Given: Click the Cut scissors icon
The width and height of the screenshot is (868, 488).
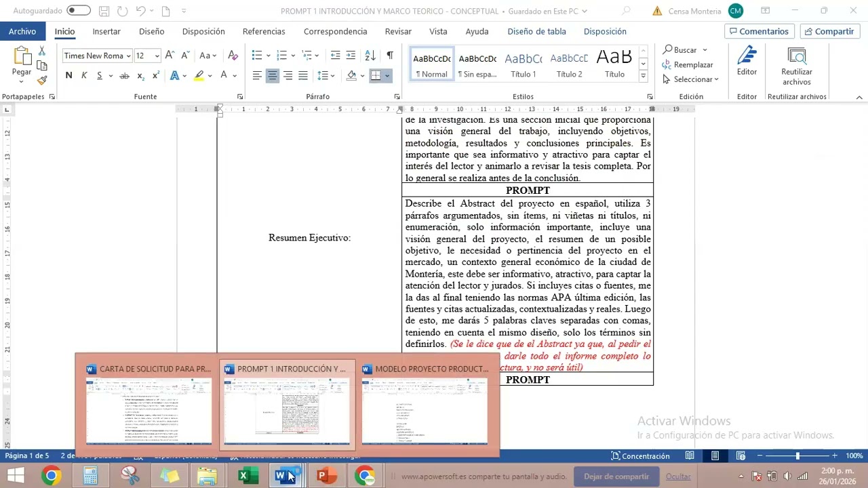Looking at the screenshot, I should [42, 52].
